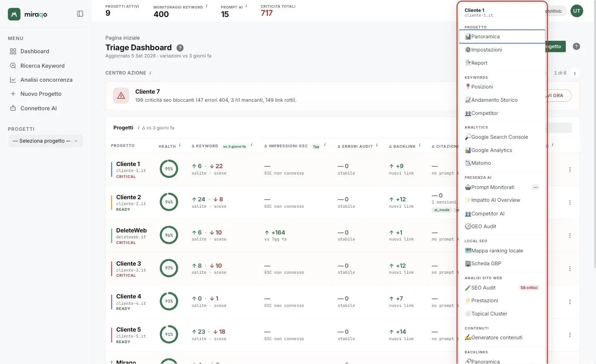Open Impostazioni from the project menu

[x=502, y=50]
